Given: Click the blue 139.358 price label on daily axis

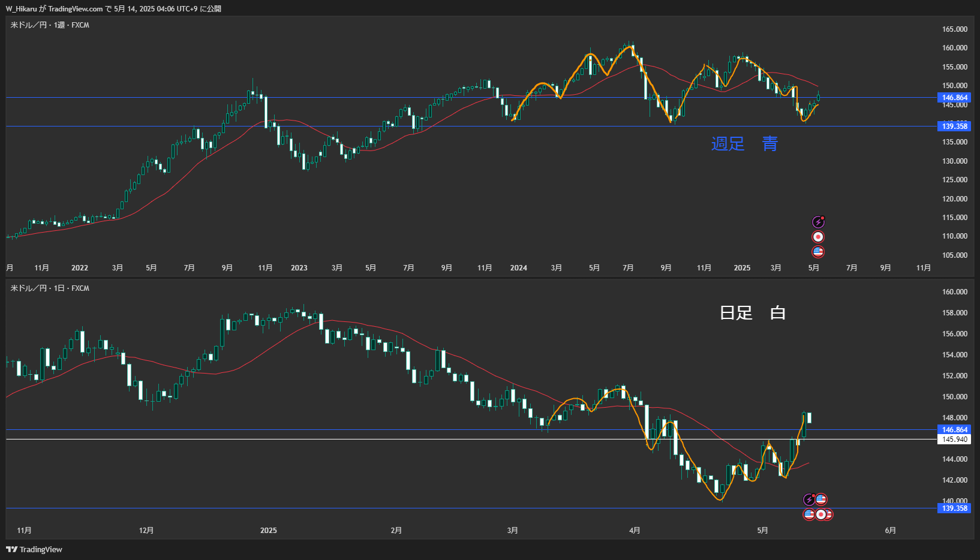Looking at the screenshot, I should 955,508.
